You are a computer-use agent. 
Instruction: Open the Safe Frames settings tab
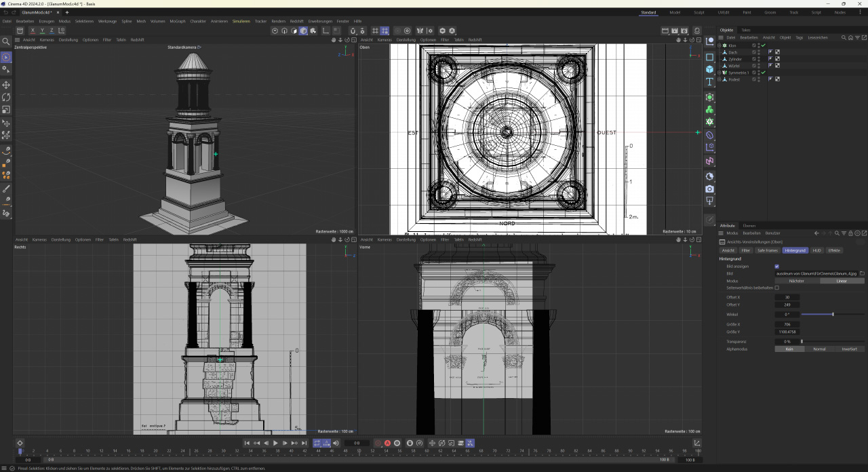point(768,250)
